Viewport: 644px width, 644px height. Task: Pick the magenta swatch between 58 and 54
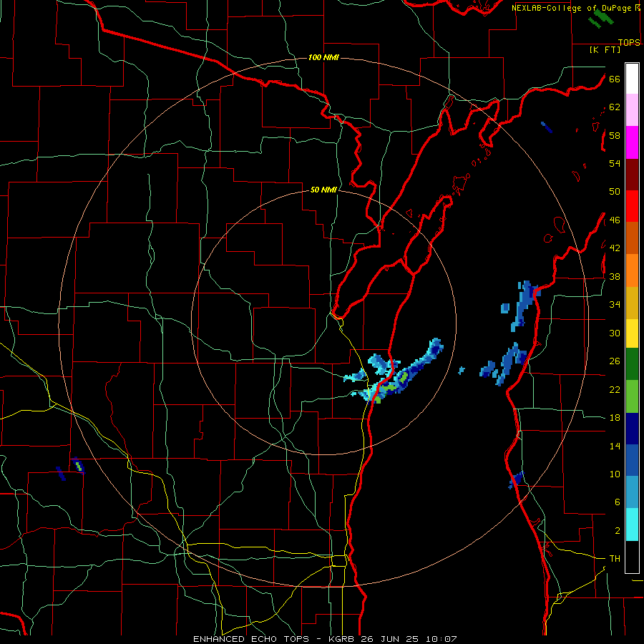click(632, 142)
